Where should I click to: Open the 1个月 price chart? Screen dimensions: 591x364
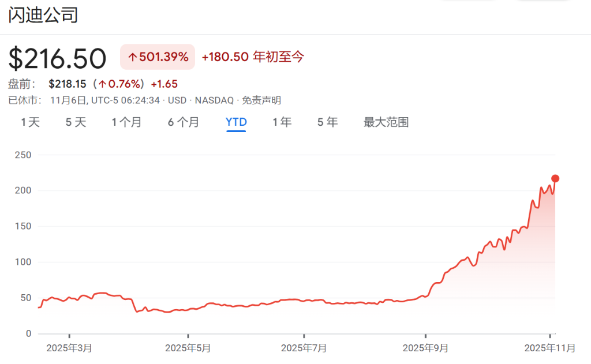click(x=126, y=122)
